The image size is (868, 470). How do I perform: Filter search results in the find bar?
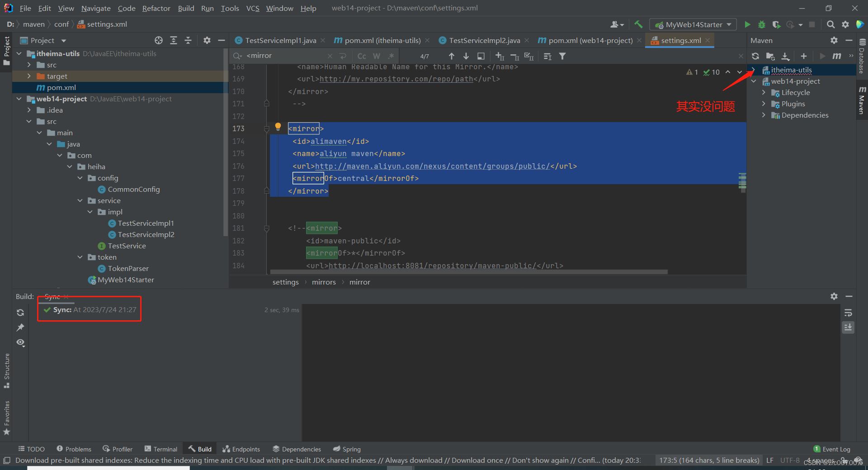(x=562, y=56)
